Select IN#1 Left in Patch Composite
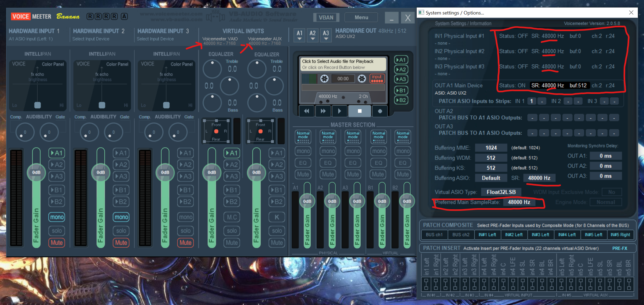644x305 pixels. pos(487,235)
